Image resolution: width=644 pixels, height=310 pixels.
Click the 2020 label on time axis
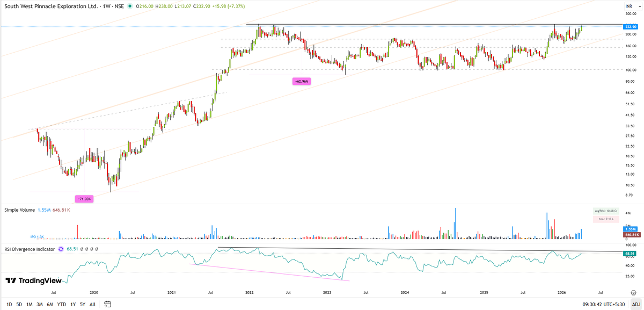coord(94,292)
